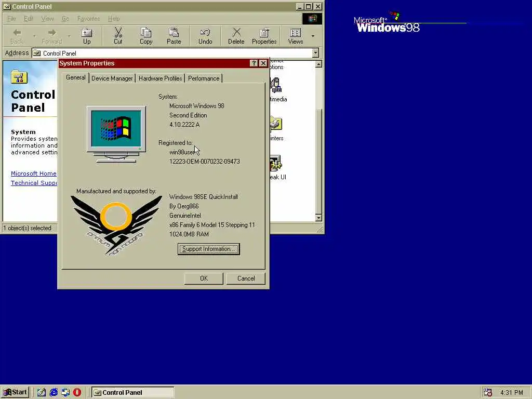Click the 1024.0MB RAM text
532x399 pixels.
[189, 234]
